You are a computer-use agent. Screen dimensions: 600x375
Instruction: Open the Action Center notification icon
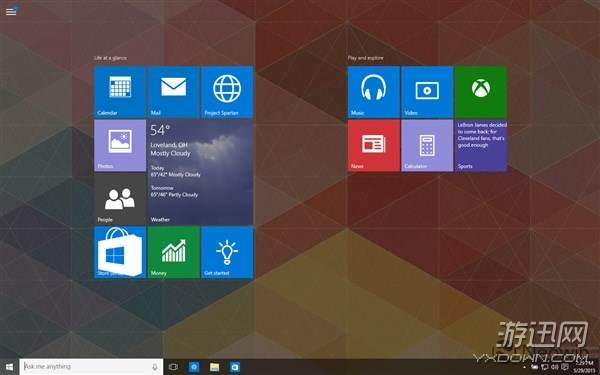565,367
